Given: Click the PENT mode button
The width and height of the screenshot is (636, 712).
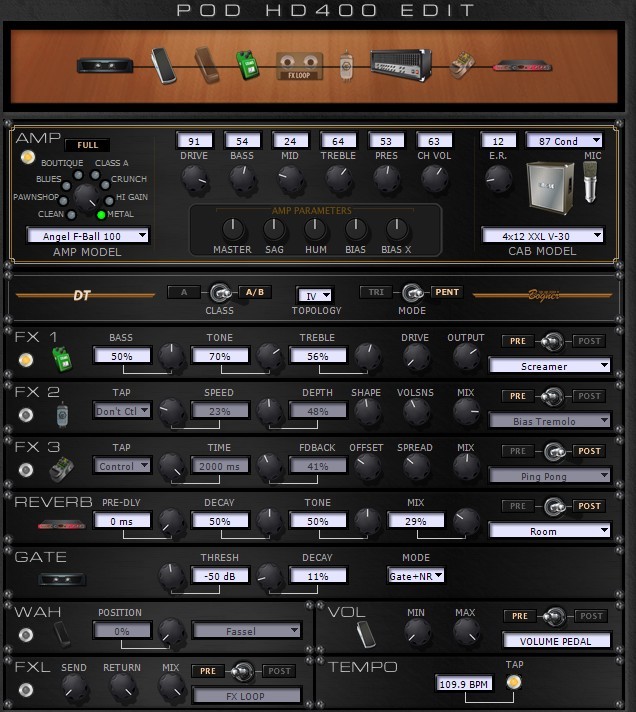Looking at the screenshot, I should pos(447,292).
